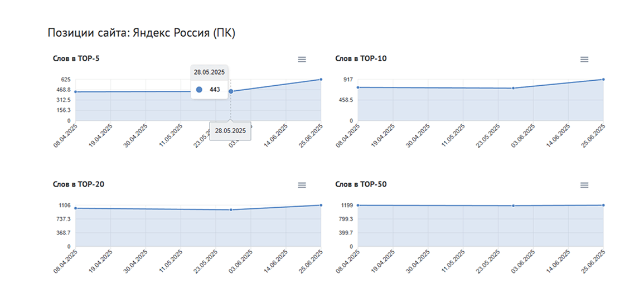Click the first data point in TOP-50 chart
The image size is (644, 303).
pos(358,206)
